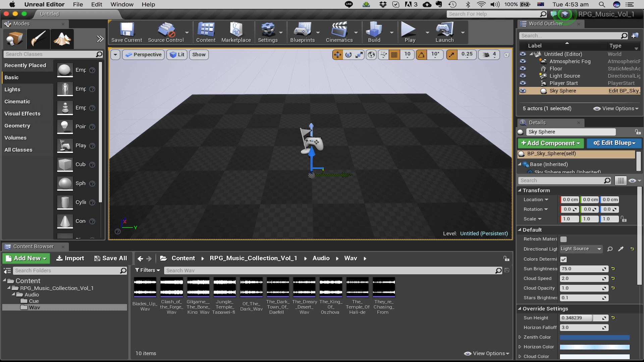Select the rotate gizmo tool in viewport
This screenshot has height=362, width=644.
pos(348,55)
